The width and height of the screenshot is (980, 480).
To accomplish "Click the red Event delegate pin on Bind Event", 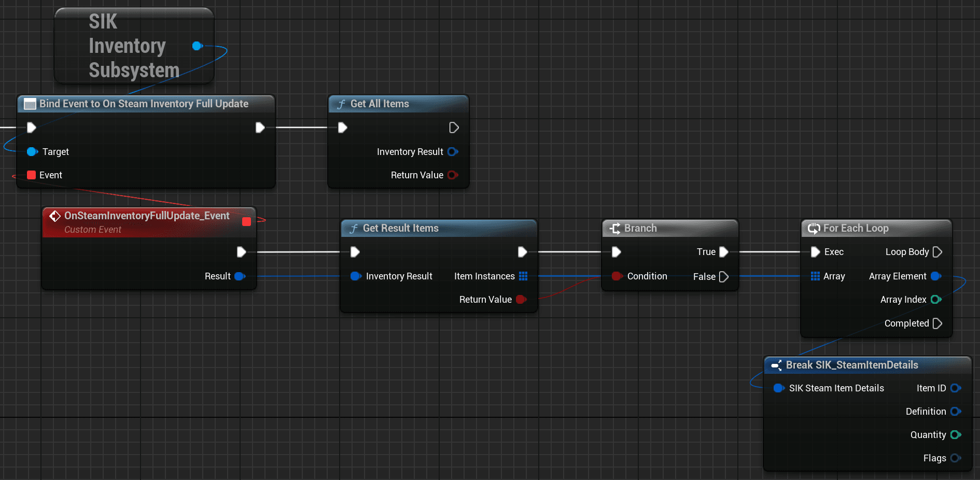I will coord(31,175).
